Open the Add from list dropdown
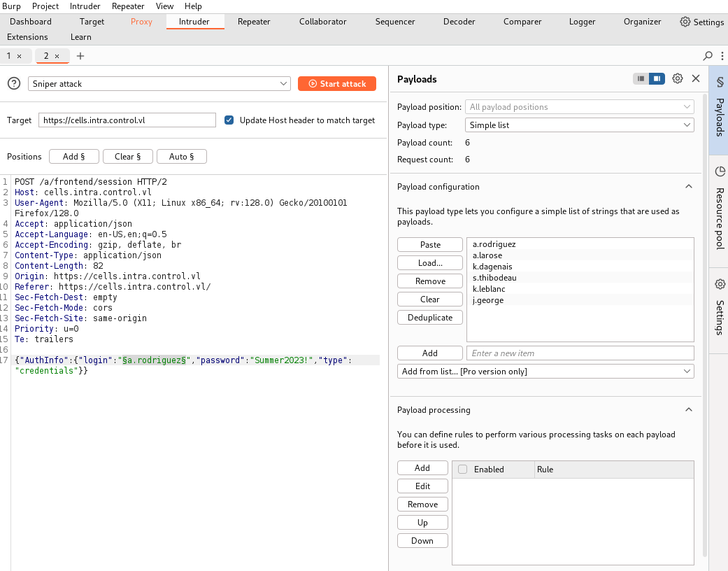728x571 pixels. point(545,371)
